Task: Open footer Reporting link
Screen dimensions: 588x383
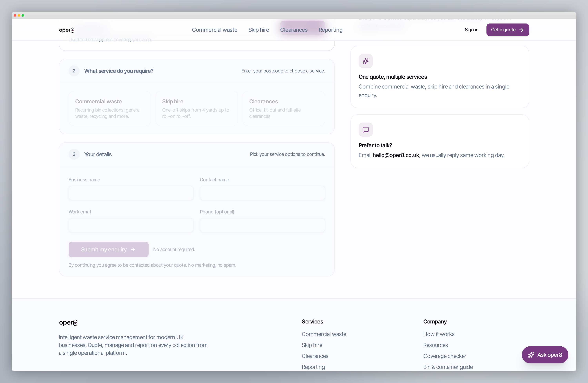Action: 313,367
